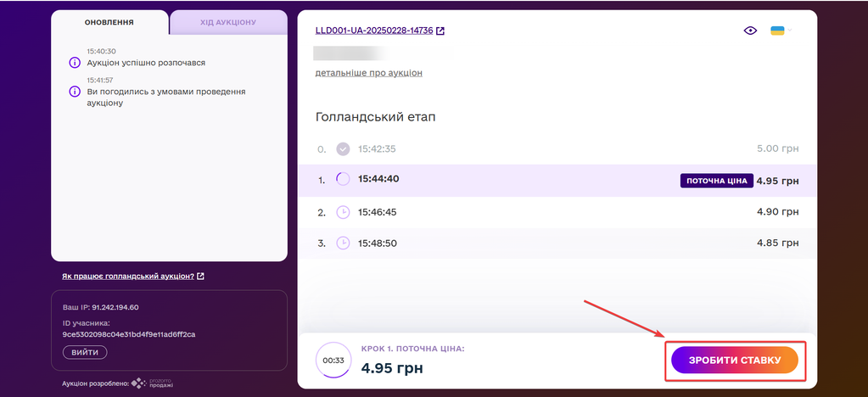This screenshot has height=397, width=868.
Task: Click the ВИЙТИ logout button
Action: [x=84, y=352]
